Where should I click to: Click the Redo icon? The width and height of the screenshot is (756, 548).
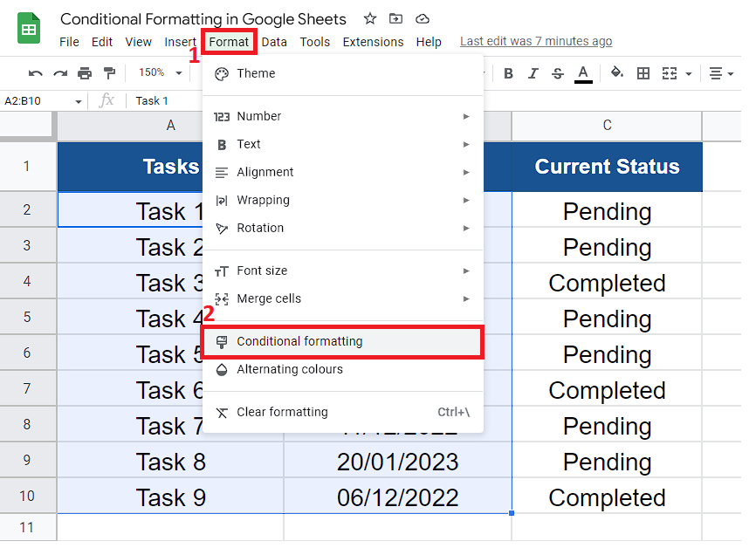[61, 73]
